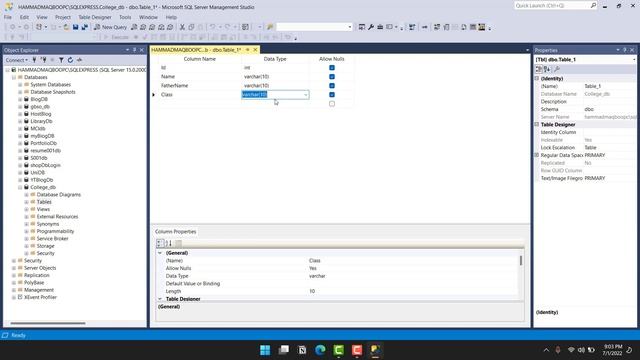
Task: Click the Quick Launch search magnifier
Action: coord(593,5)
